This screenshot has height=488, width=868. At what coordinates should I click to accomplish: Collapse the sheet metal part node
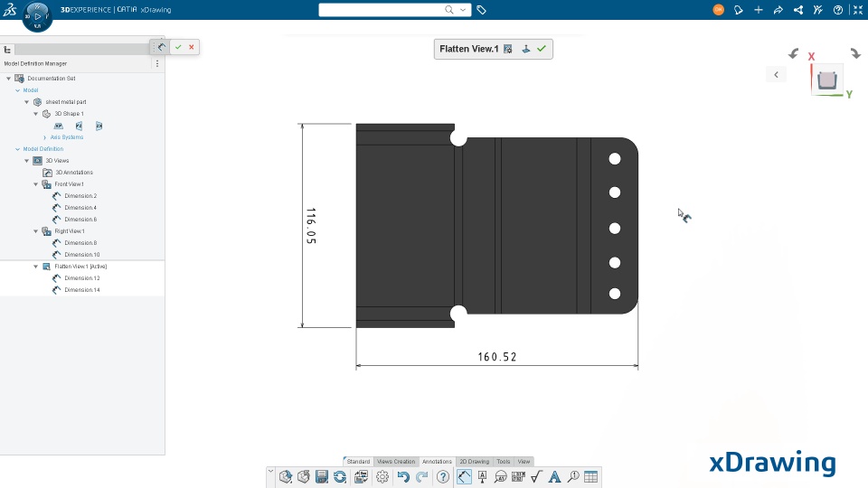tap(26, 102)
